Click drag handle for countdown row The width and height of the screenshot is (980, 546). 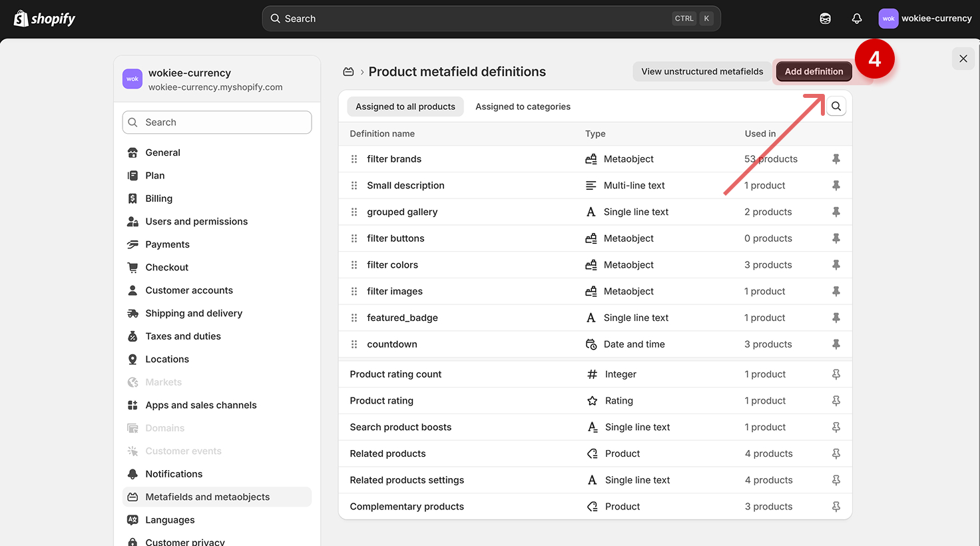point(354,344)
